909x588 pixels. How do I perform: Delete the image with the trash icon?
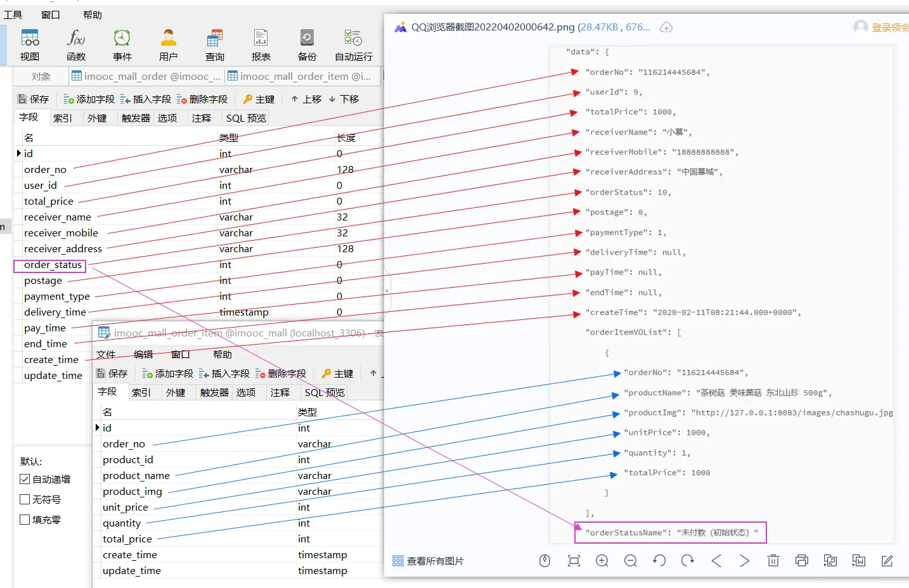coord(773,561)
